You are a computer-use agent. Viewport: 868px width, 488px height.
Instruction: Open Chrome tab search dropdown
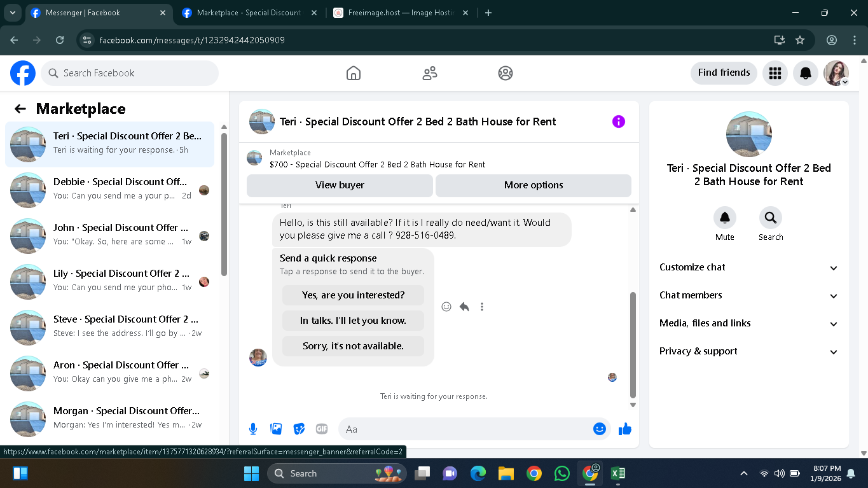click(x=13, y=13)
